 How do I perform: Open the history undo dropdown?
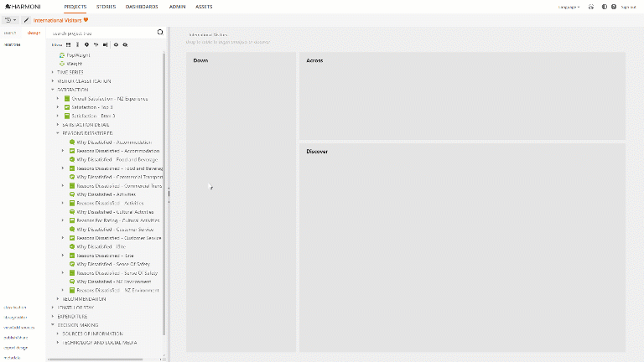[x=10, y=20]
